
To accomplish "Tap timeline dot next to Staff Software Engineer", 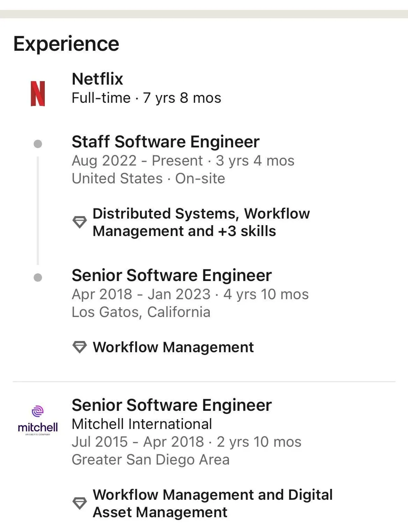I will point(38,144).
